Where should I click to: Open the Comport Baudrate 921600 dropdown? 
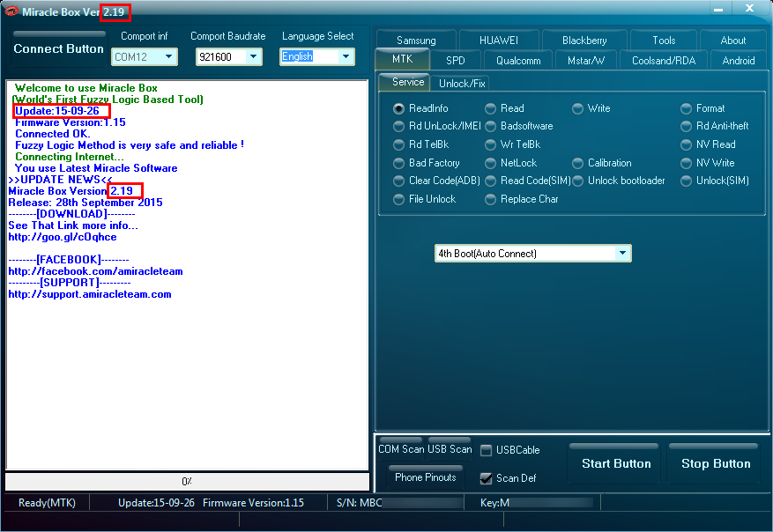[x=229, y=56]
